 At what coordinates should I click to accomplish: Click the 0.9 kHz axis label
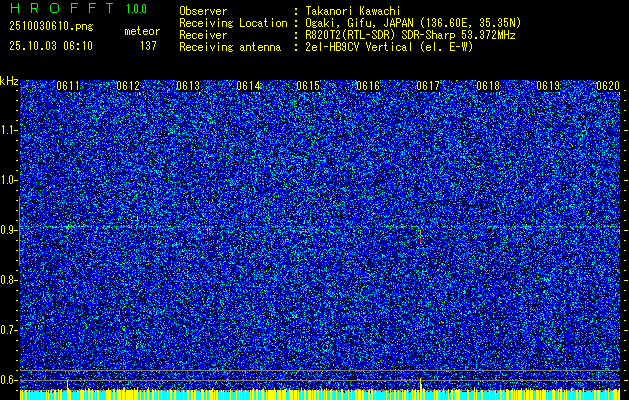point(8,230)
